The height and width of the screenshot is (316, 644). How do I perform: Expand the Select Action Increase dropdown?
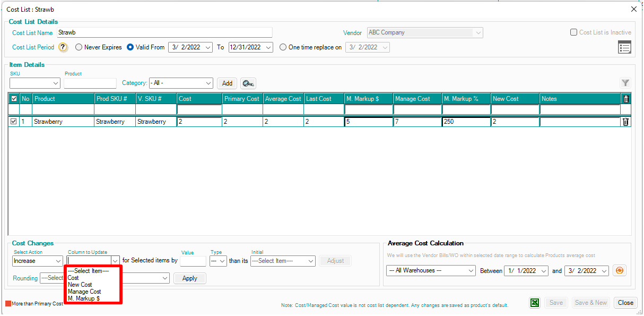click(38, 261)
